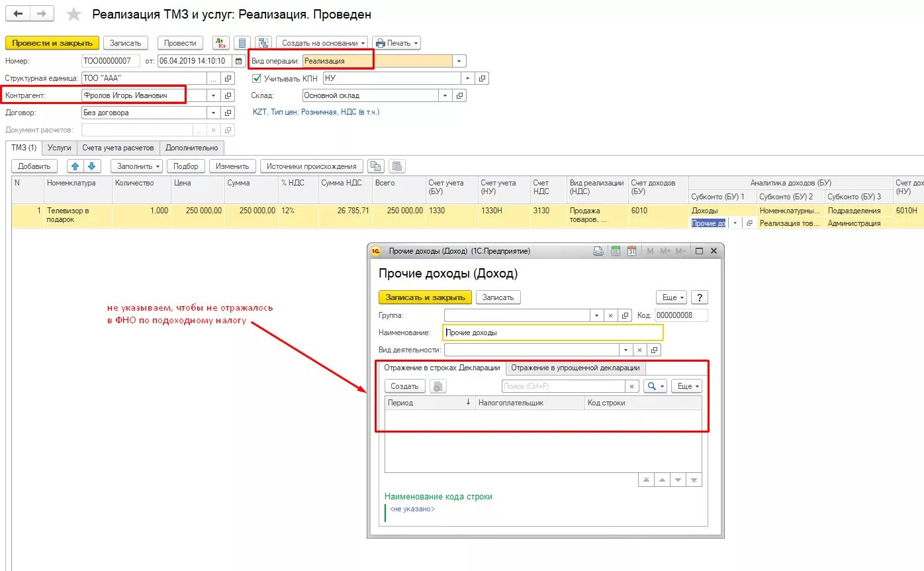Image resolution: width=924 pixels, height=571 pixels.
Task: Go back with the left arrow
Action: pos(18,14)
